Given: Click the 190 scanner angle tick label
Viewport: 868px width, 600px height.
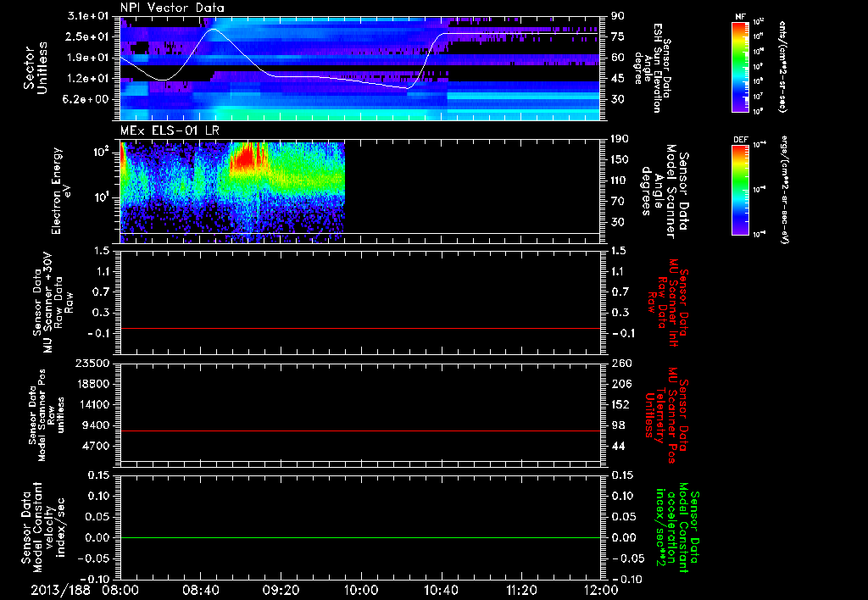Looking at the screenshot, I should coord(621,139).
